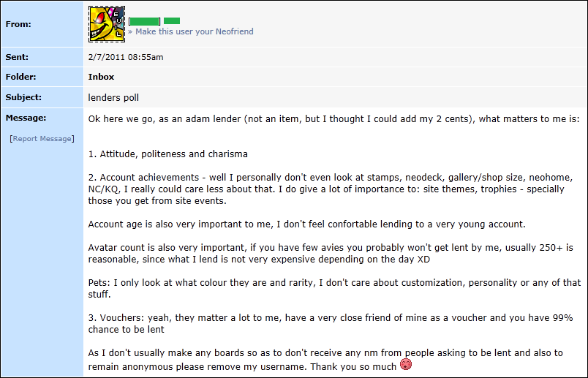Image resolution: width=588 pixels, height=378 pixels.
Task: Click the line about attitude, politeness and charisma
Action: [168, 154]
